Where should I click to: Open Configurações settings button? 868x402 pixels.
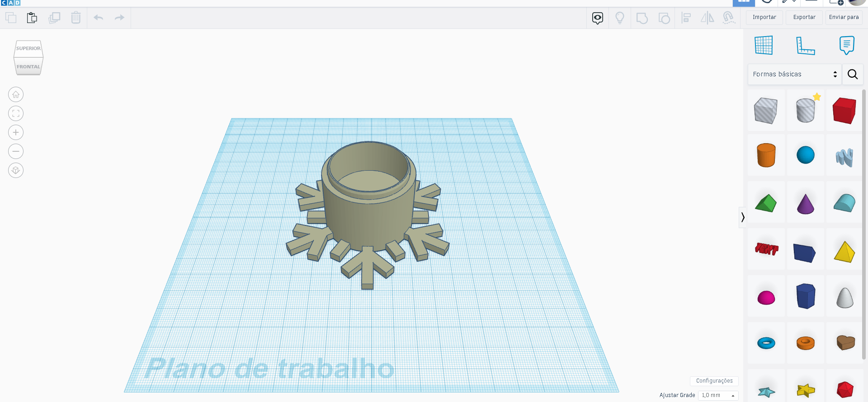click(714, 381)
